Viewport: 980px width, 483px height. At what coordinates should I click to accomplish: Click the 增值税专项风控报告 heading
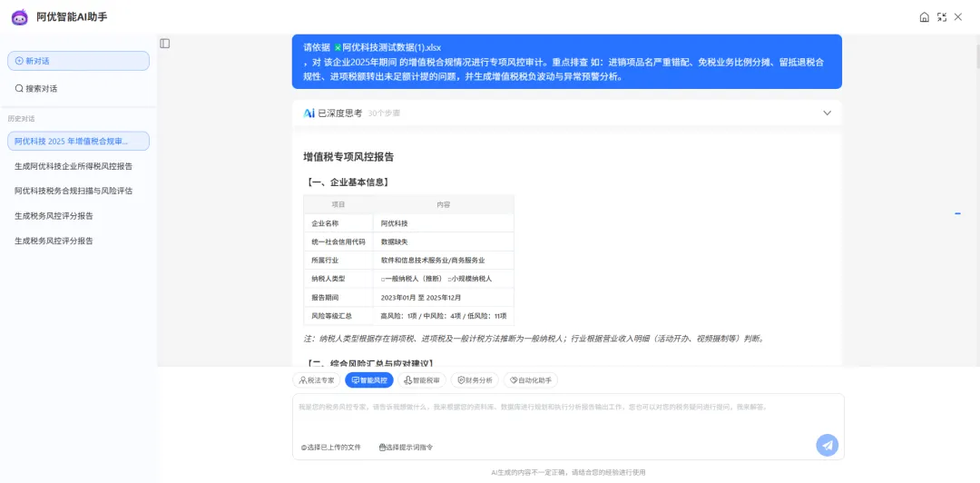tap(348, 157)
